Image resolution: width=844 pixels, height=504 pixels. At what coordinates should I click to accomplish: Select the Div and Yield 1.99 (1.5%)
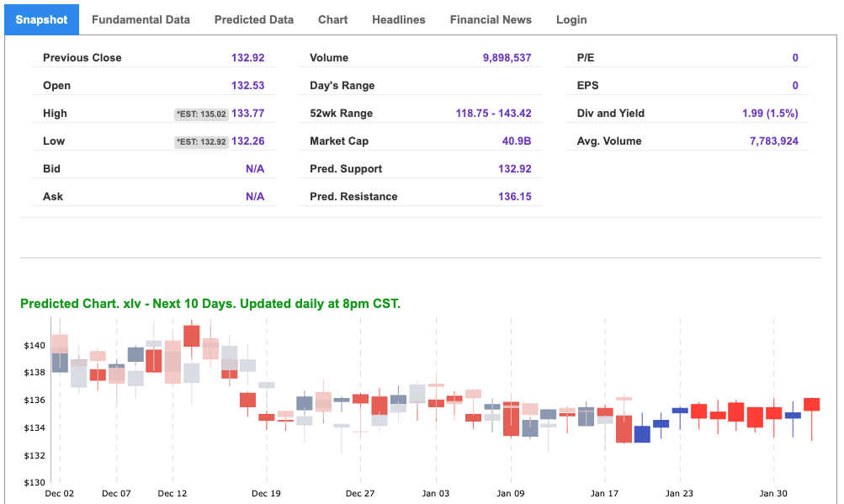(x=770, y=113)
